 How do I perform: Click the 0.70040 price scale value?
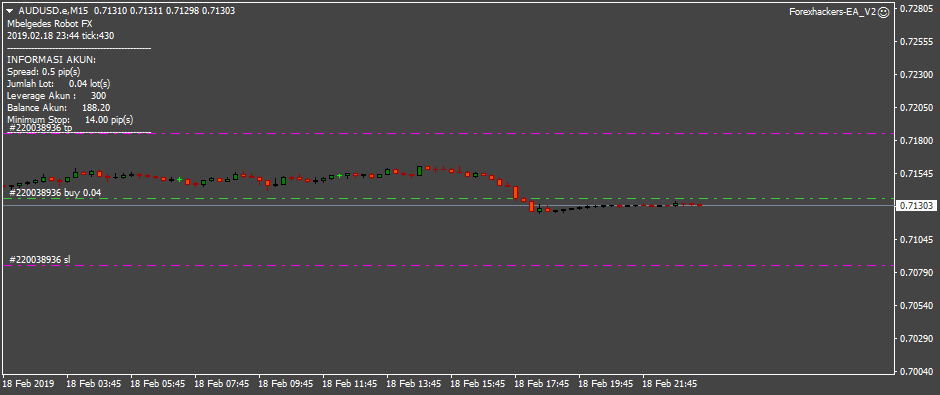click(x=918, y=372)
